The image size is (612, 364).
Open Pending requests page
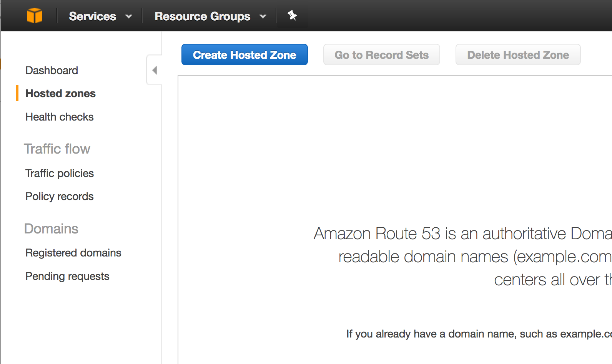coord(67,276)
